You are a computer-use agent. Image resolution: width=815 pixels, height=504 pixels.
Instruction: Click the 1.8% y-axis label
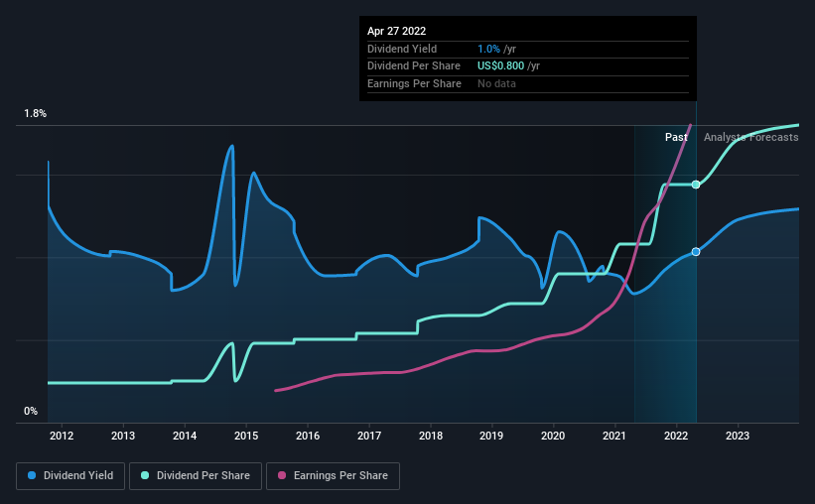35,114
